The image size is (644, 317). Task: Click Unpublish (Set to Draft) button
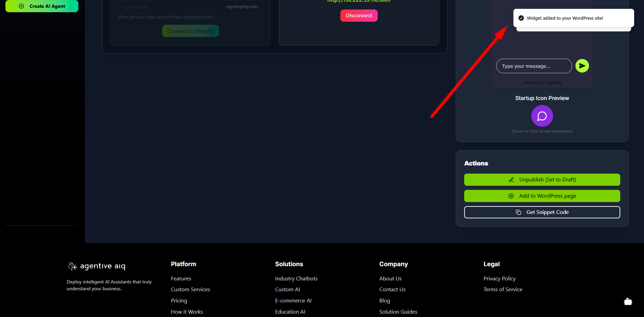pyautogui.click(x=542, y=180)
